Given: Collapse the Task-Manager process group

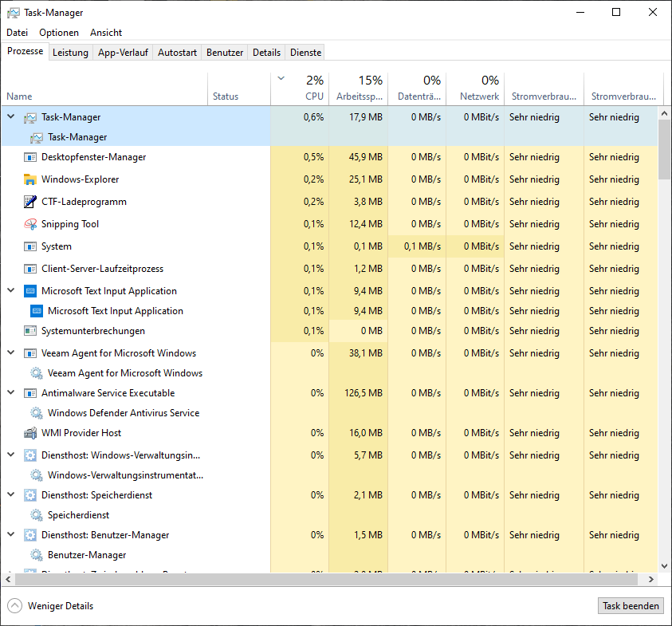Looking at the screenshot, I should (x=10, y=116).
